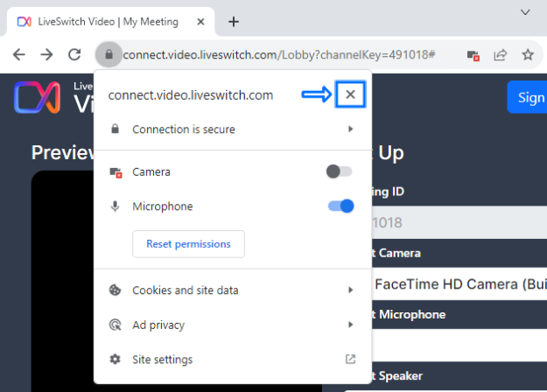Click the browser forward arrow
547x392 pixels.
46,55
